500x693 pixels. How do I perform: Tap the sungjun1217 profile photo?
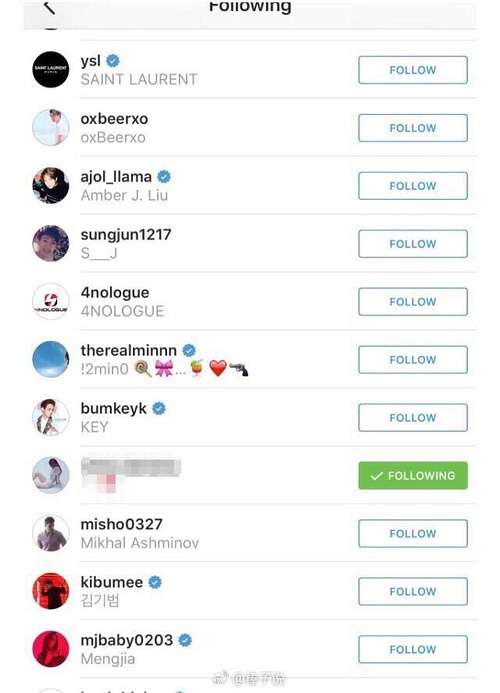(x=51, y=243)
